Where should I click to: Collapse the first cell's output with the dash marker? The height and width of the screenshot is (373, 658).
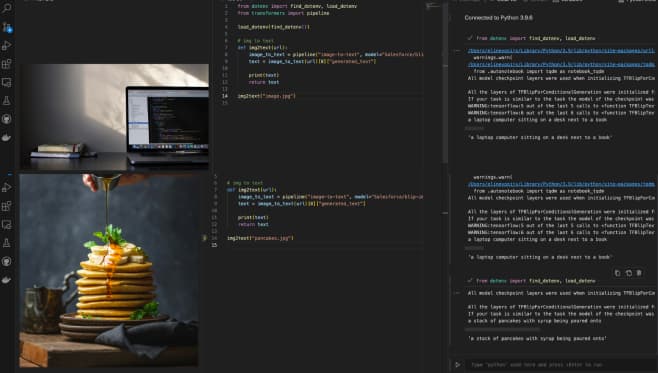(458, 51)
